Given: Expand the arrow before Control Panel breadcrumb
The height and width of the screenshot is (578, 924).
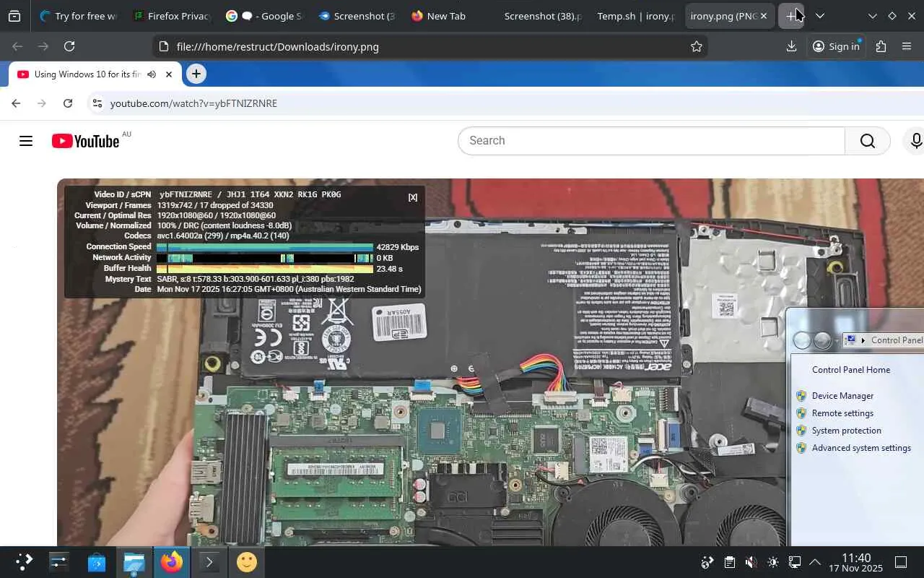Looking at the screenshot, I should (863, 340).
